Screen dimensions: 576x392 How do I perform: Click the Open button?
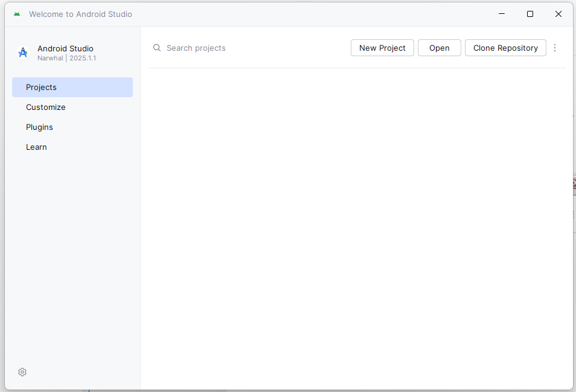(440, 48)
